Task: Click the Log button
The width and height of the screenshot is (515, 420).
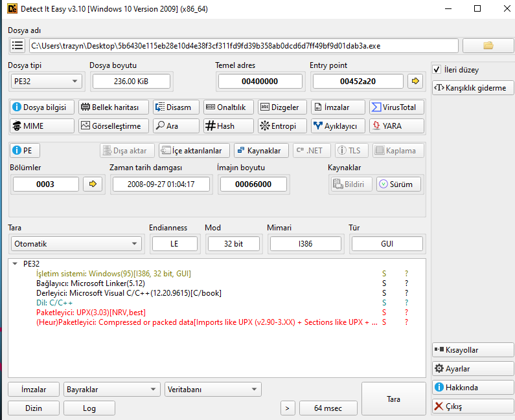Action: click(89, 408)
